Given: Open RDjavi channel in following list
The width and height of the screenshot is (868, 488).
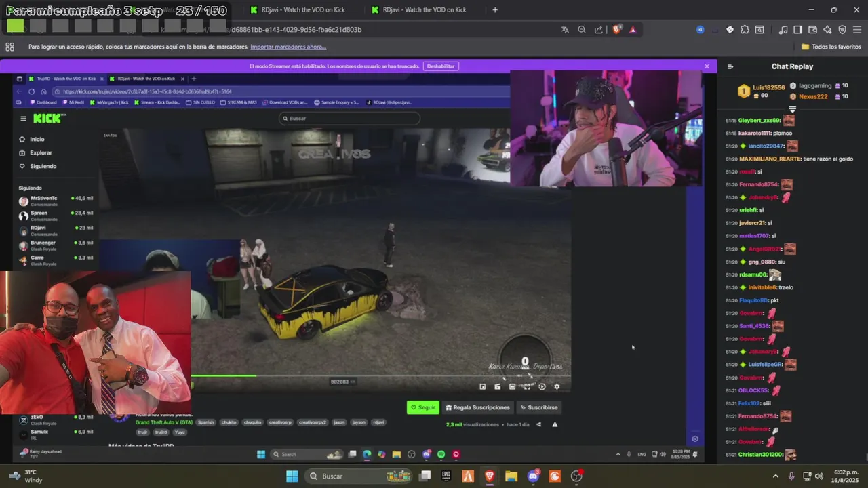Looking at the screenshot, I should click(56, 230).
